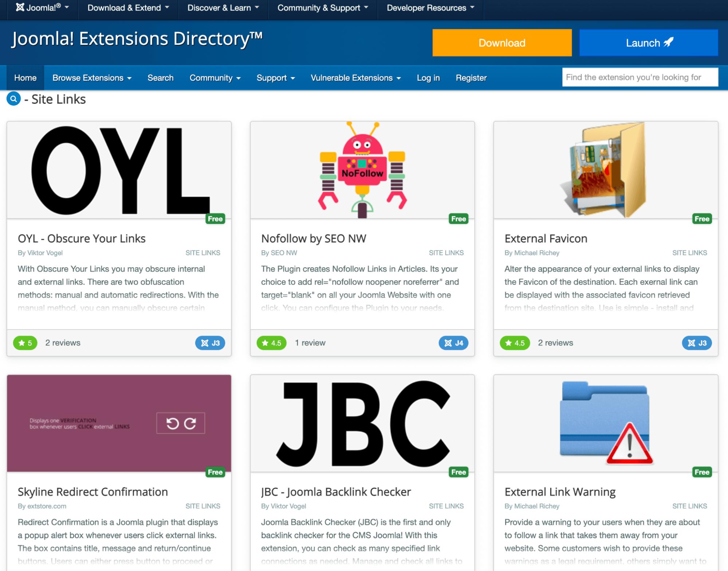Click SITE LINKS category on Nofollow card
Viewport: 728px width, 571px height.
click(446, 253)
